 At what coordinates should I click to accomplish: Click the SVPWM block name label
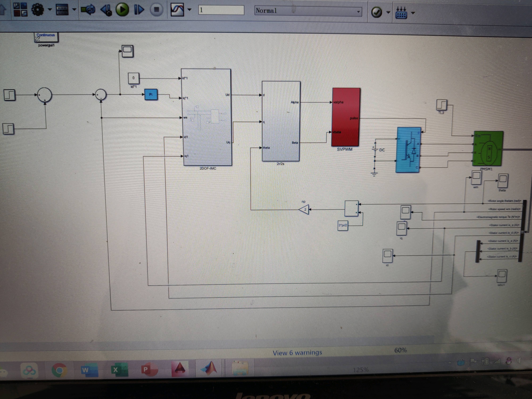click(x=344, y=149)
